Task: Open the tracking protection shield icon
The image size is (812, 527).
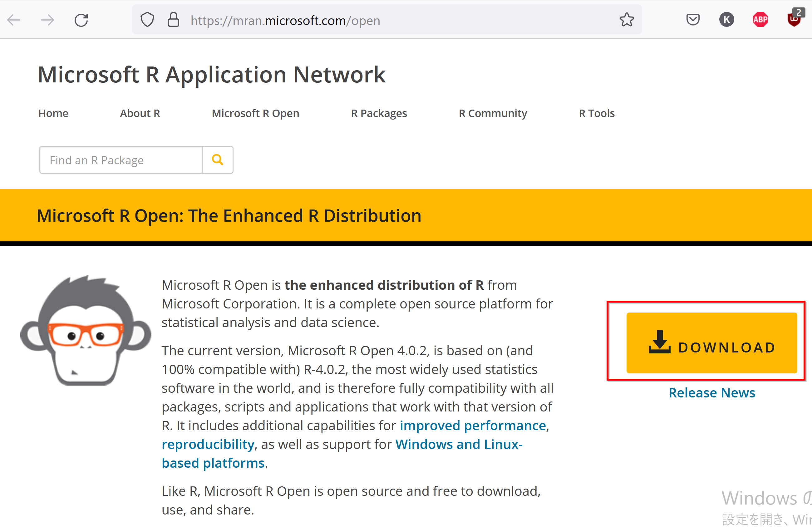Action: tap(147, 20)
